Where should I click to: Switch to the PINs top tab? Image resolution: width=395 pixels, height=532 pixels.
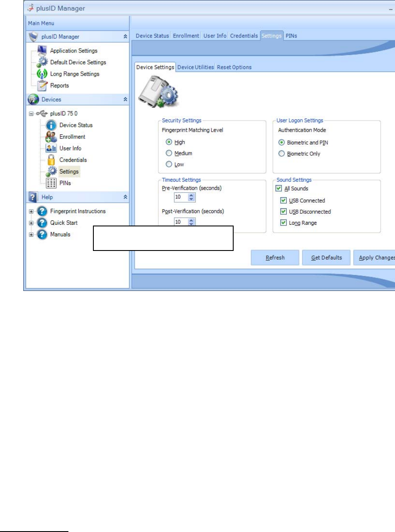tap(291, 36)
